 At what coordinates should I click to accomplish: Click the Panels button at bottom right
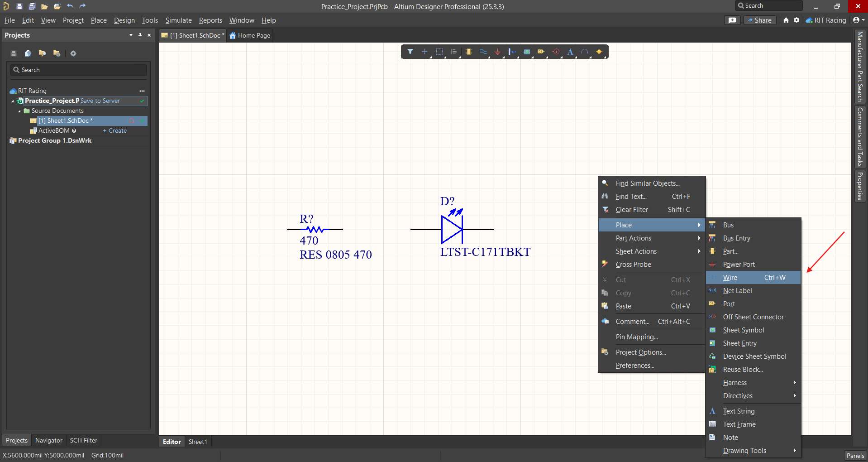[x=855, y=456]
